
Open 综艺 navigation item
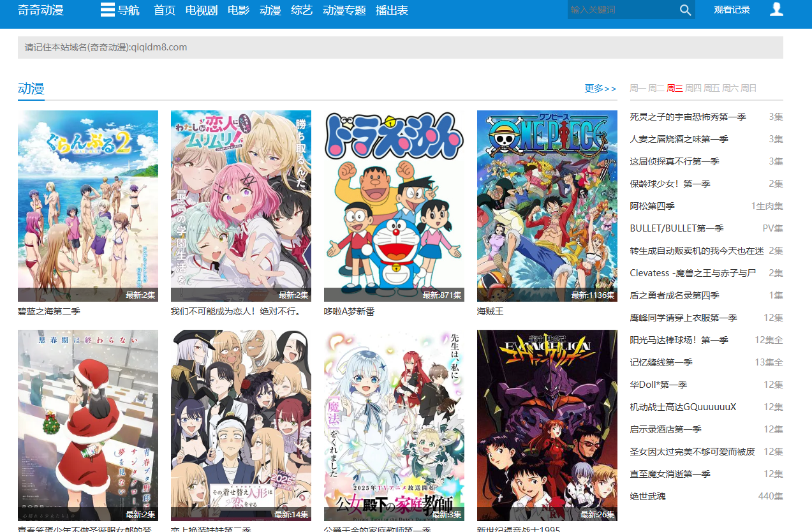(x=302, y=10)
